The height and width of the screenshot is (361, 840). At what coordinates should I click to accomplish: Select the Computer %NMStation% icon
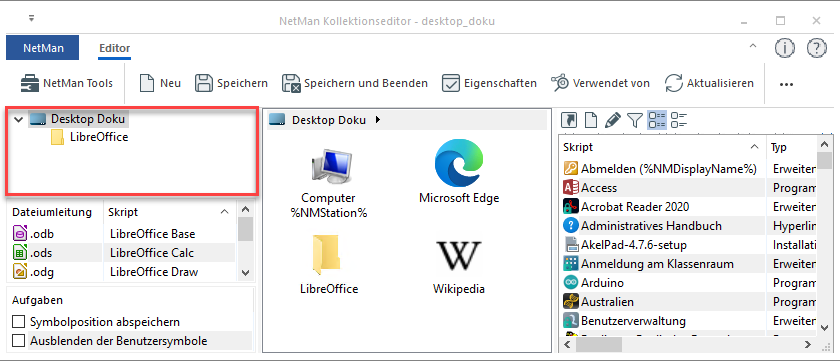[x=328, y=182]
